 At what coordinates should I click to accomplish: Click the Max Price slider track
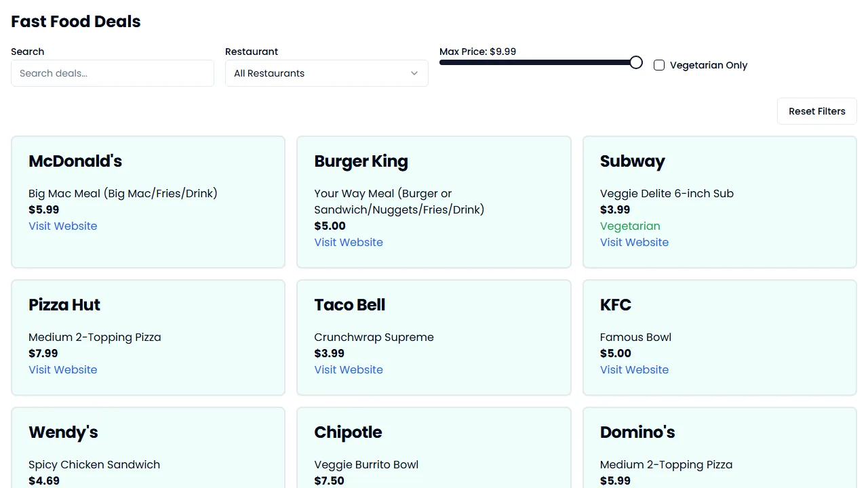[x=536, y=62]
